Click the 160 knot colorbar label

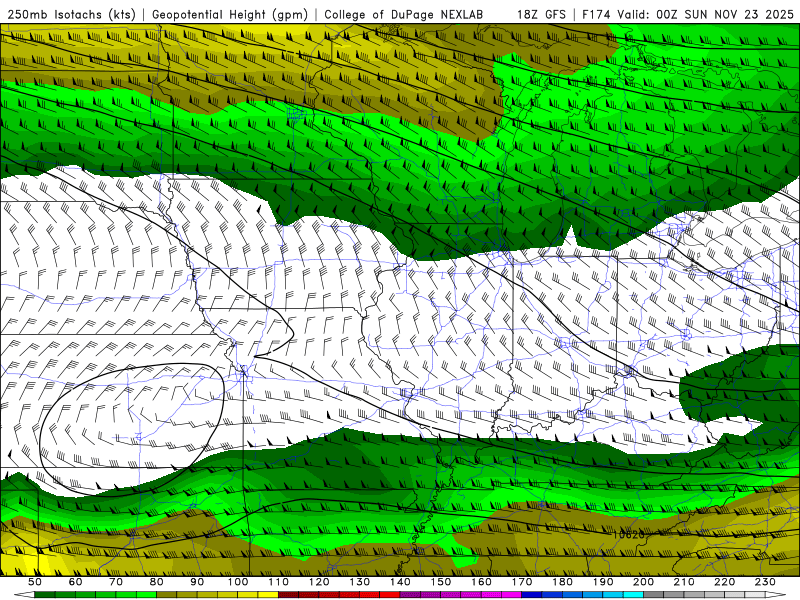(x=481, y=582)
